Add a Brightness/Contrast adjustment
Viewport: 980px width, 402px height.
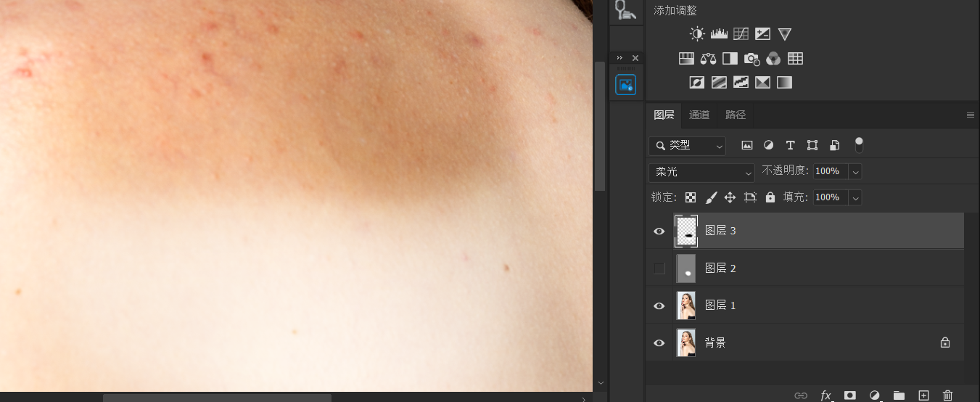click(x=697, y=33)
